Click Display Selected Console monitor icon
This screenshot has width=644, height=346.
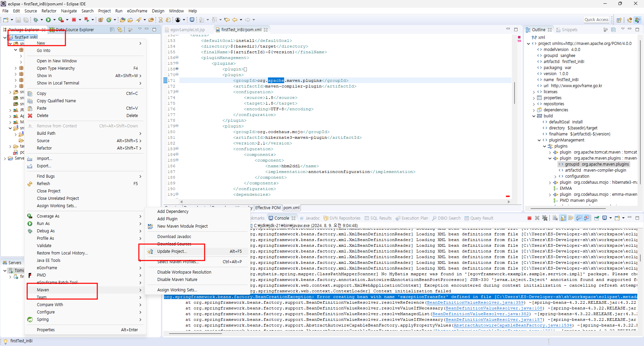pyautogui.click(x=604, y=218)
